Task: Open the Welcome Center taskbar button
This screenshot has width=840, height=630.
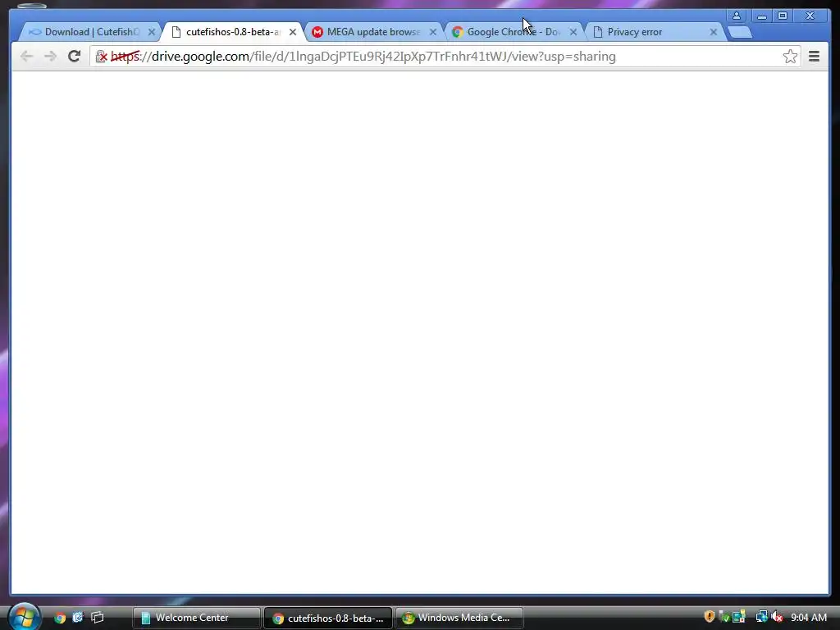Action: [x=196, y=618]
